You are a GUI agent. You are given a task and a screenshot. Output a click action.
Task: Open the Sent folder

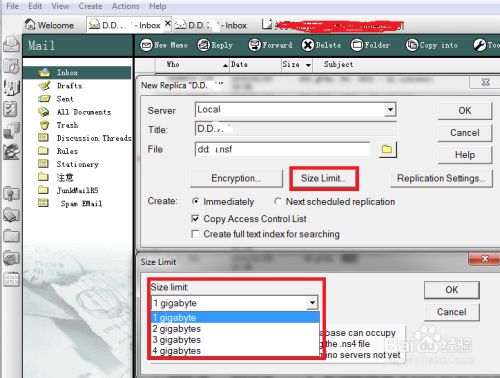64,99
